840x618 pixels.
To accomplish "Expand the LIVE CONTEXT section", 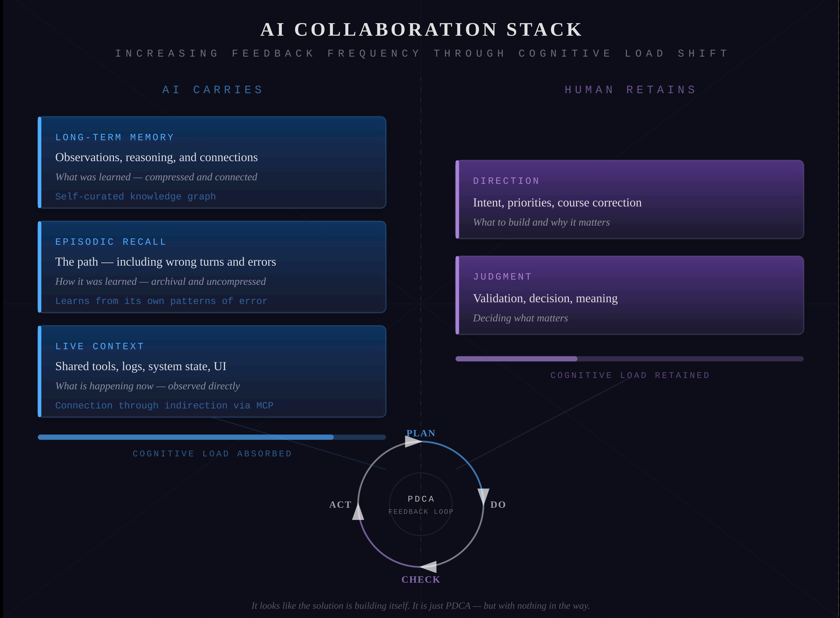I will (x=212, y=371).
